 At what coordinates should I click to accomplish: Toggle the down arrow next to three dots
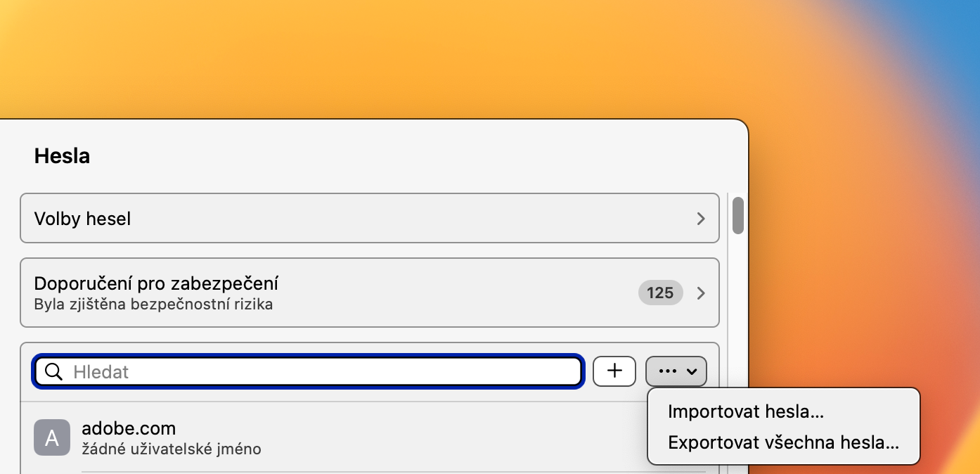tap(692, 372)
